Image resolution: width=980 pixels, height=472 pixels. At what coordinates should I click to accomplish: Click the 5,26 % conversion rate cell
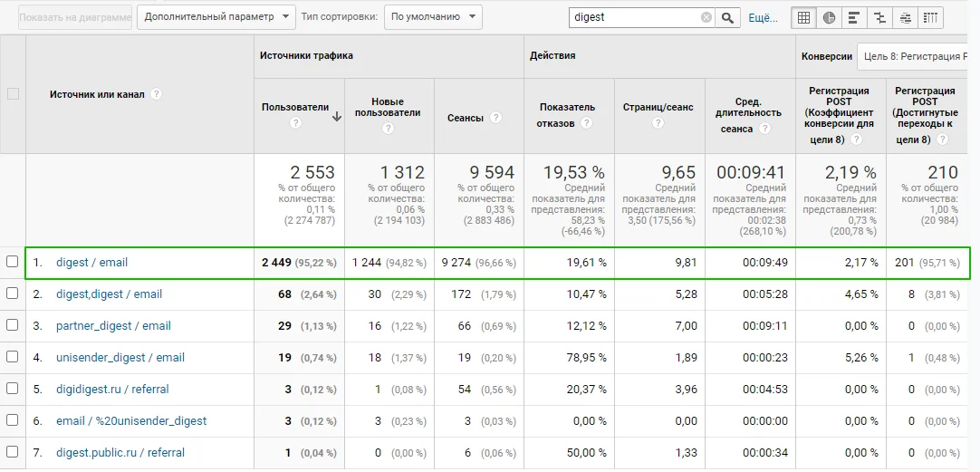click(x=860, y=358)
